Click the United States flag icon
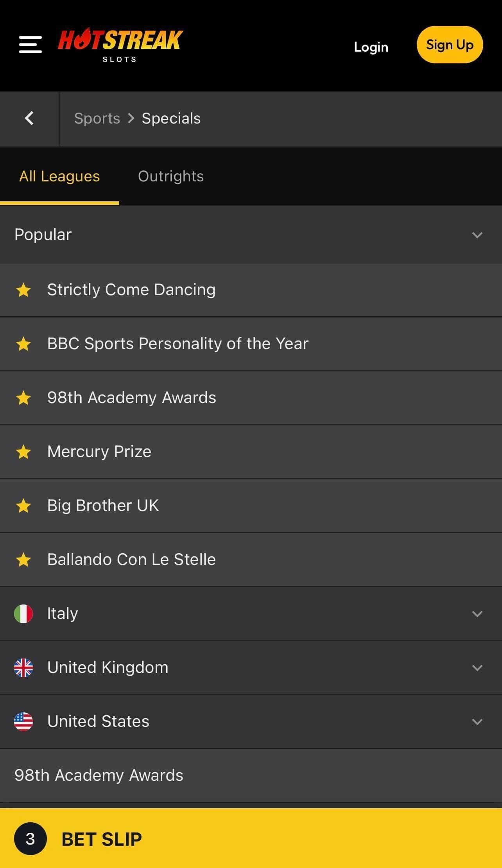Screen dimensions: 502x868 click(x=23, y=721)
